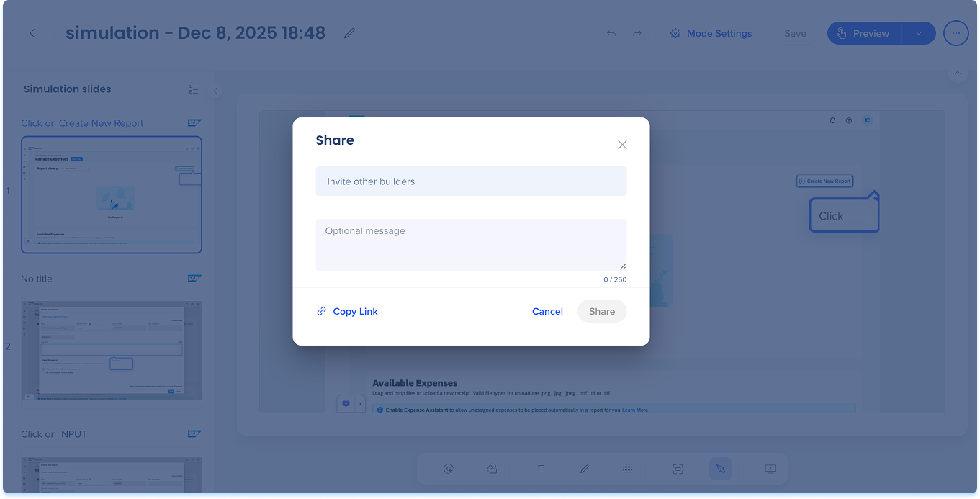Close the Share dialog with X
Screen dimensions: 980x499
622,145
